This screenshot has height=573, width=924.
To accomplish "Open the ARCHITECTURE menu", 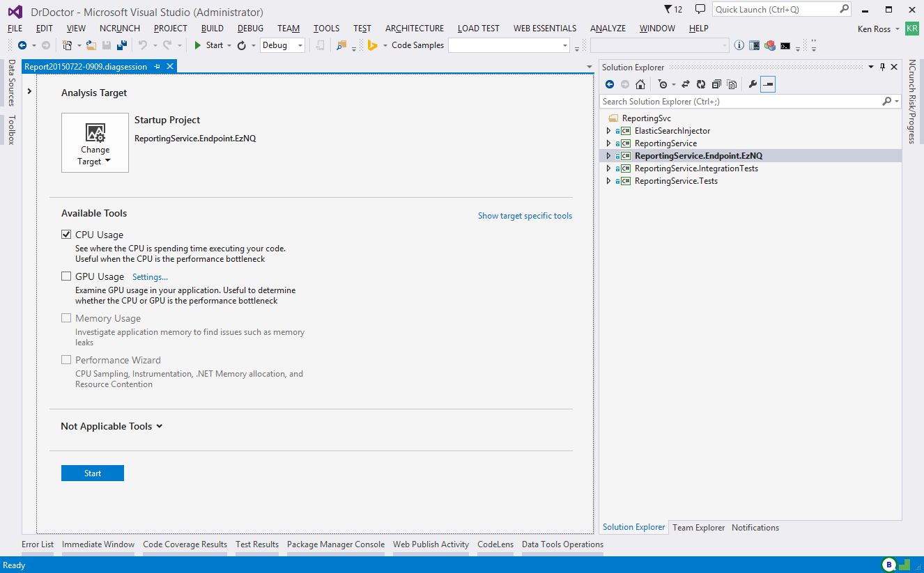I will tap(414, 29).
